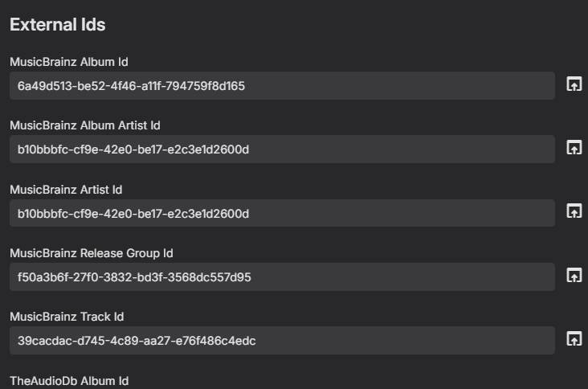
Task: Click the MusicBrainz Album Id label
Action: (69, 62)
